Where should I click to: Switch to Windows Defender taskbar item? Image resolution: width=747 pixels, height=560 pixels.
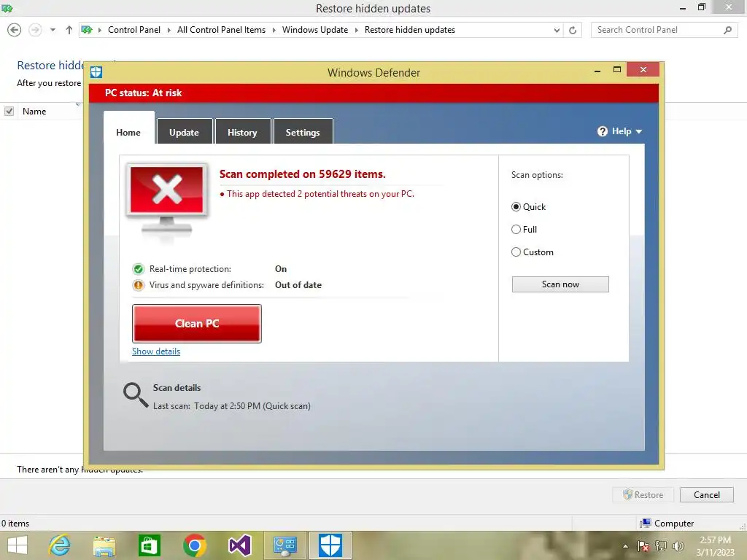pyautogui.click(x=330, y=545)
